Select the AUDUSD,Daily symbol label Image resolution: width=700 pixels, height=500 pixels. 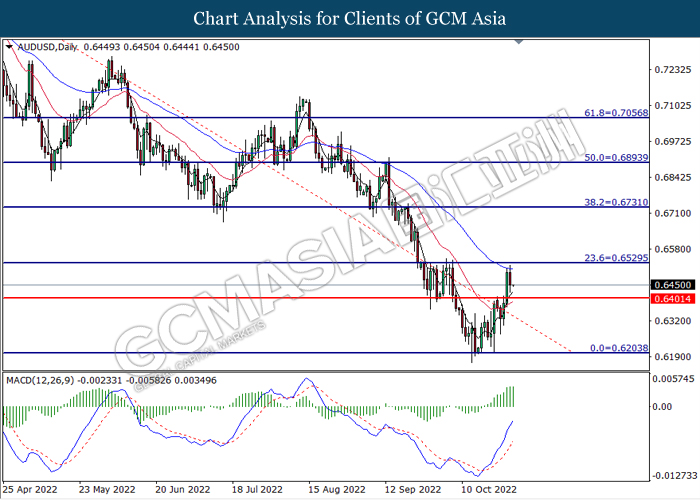tap(48, 47)
